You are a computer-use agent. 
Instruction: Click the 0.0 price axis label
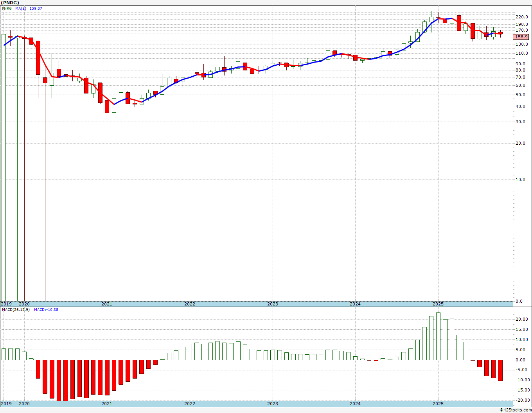[x=519, y=302]
